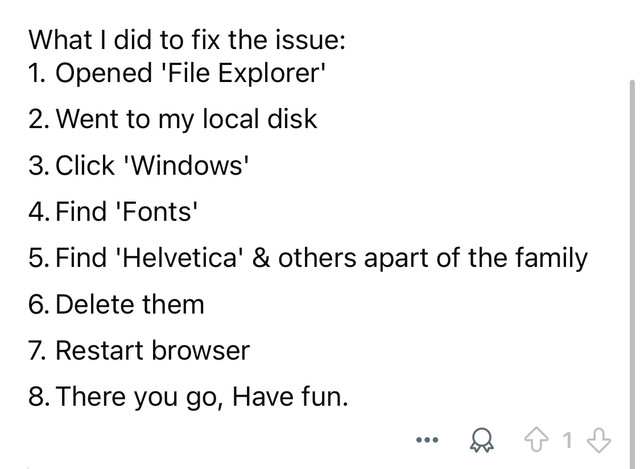Click the ampersand symbol in step 5
The image size is (640, 469).
point(261,258)
